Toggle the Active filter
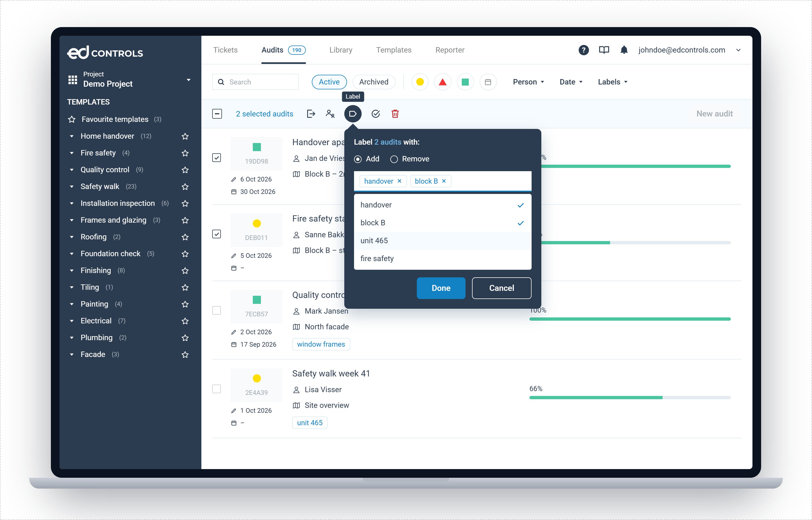This screenshot has height=520, width=812. point(329,82)
